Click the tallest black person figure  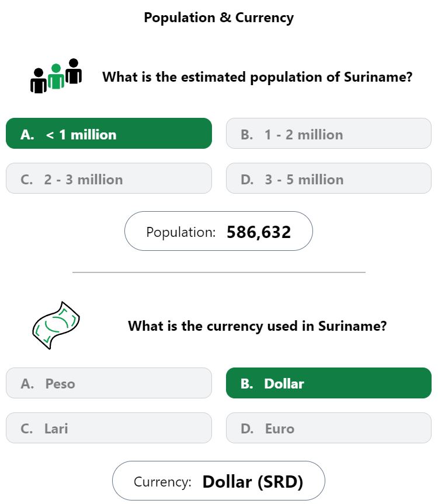pyautogui.click(x=74, y=71)
